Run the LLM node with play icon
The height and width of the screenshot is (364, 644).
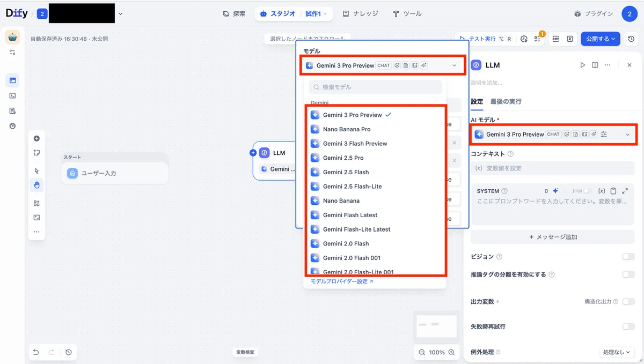click(583, 65)
